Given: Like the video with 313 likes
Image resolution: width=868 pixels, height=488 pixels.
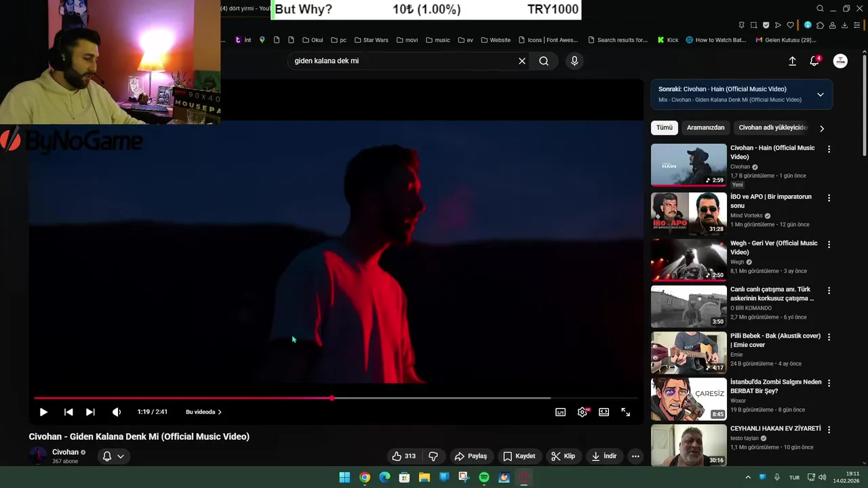Looking at the screenshot, I should [x=403, y=456].
